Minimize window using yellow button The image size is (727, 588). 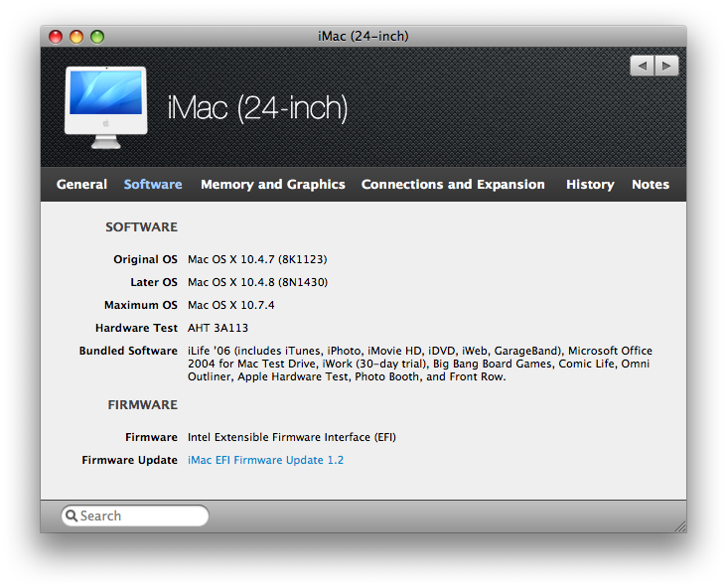76,36
